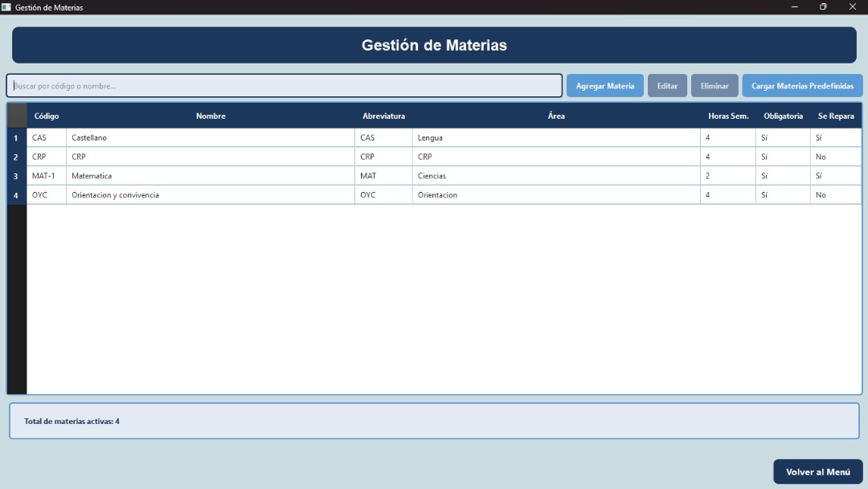Select the Orientacion y convivencia cell
Screen dimensions: 868x489
tap(211, 195)
